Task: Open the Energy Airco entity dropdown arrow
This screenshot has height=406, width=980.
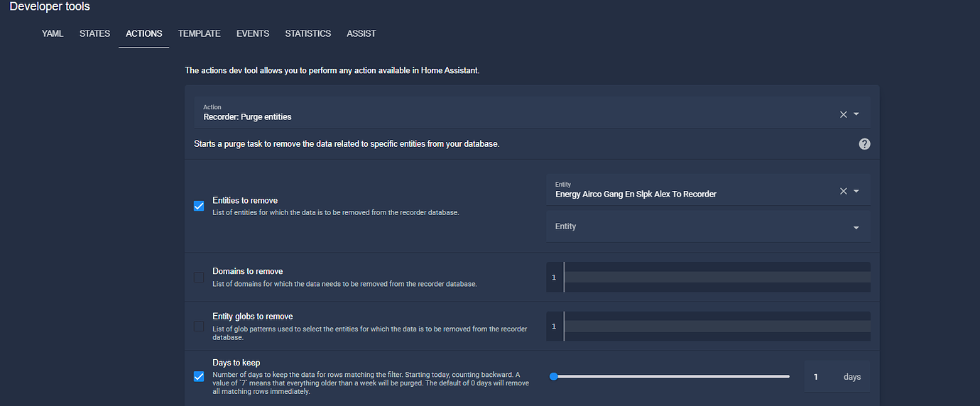Action: (x=856, y=191)
